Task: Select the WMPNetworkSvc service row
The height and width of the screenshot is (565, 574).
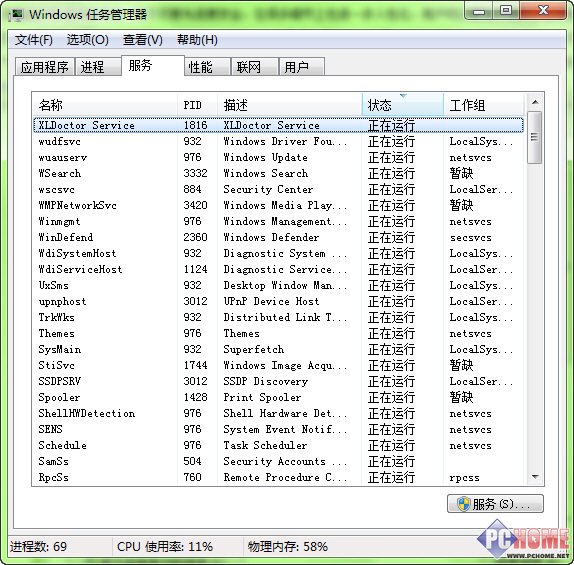Action: 278,205
